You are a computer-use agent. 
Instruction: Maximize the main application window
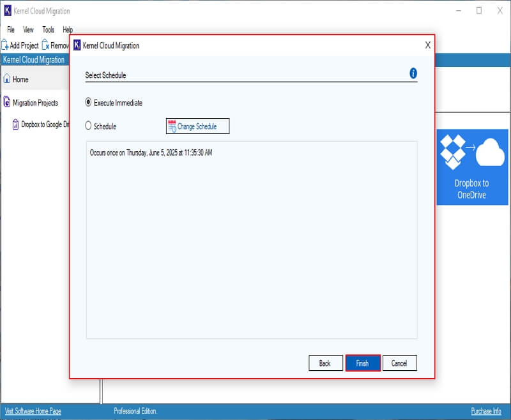pyautogui.click(x=478, y=11)
